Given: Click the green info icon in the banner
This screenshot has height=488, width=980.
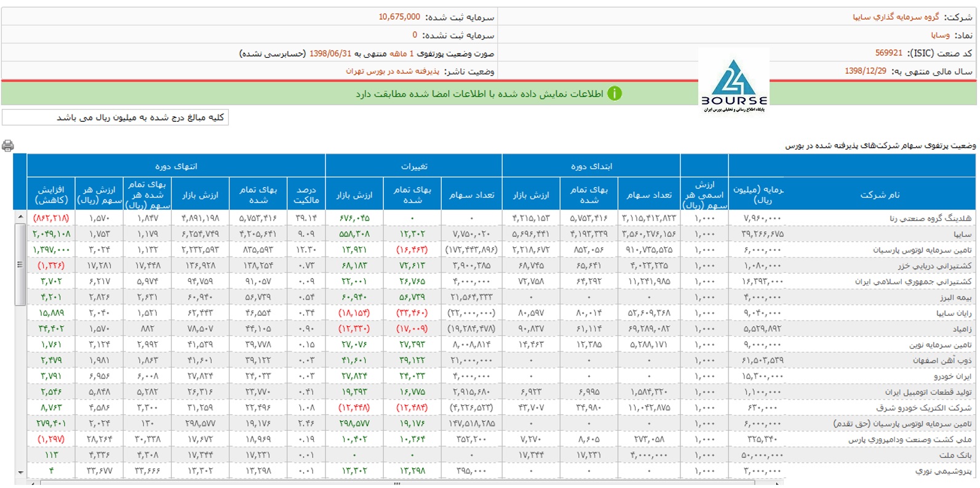Looking at the screenshot, I should 614,94.
